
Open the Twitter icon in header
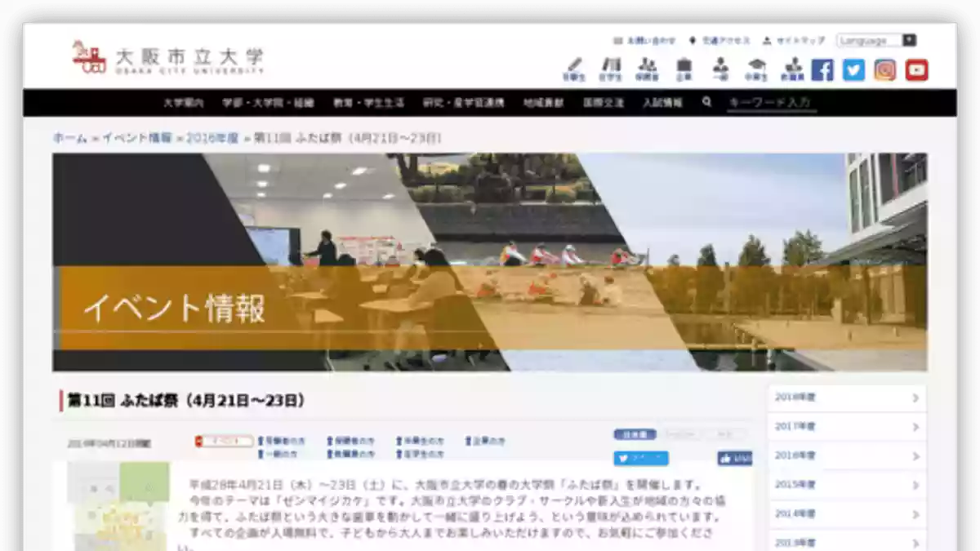tap(853, 70)
